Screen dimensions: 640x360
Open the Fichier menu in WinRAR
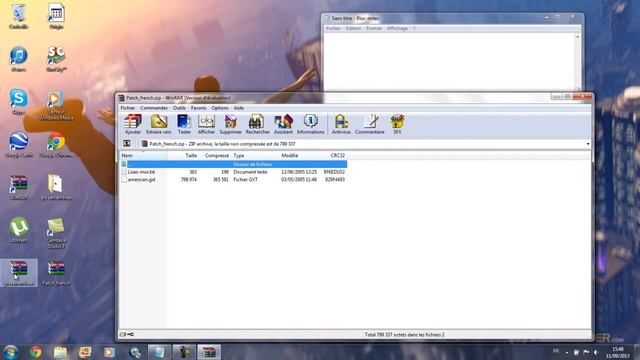point(127,108)
